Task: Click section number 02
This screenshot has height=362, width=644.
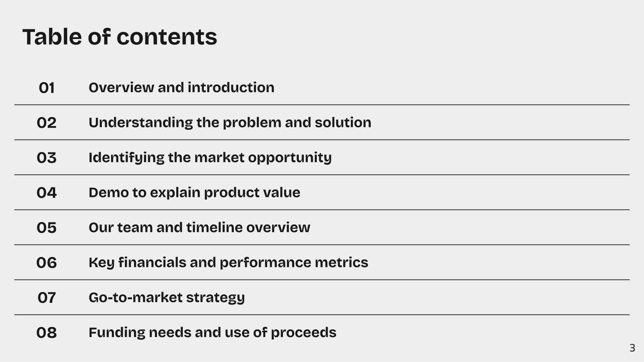Action: [x=47, y=123]
